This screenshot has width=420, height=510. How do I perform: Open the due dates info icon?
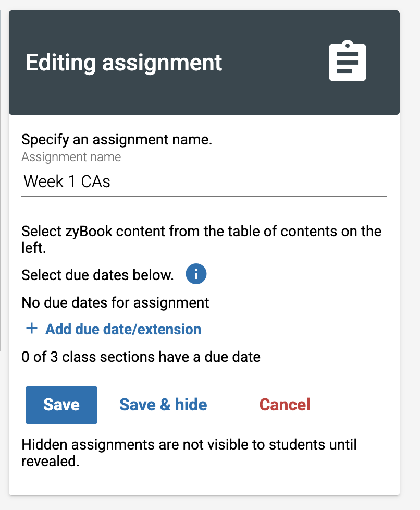(196, 274)
